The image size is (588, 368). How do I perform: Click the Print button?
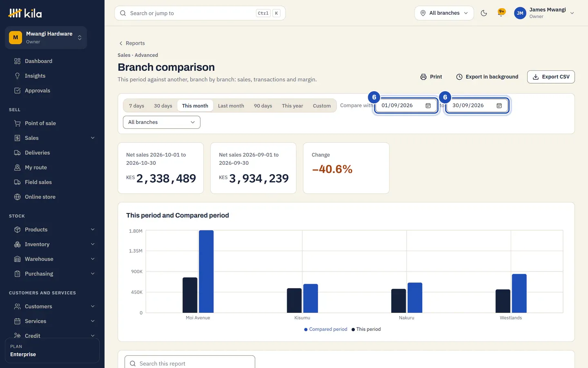431,77
